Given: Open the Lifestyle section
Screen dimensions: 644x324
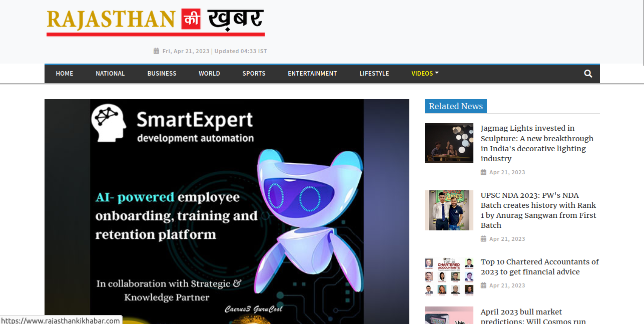Looking at the screenshot, I should (374, 74).
